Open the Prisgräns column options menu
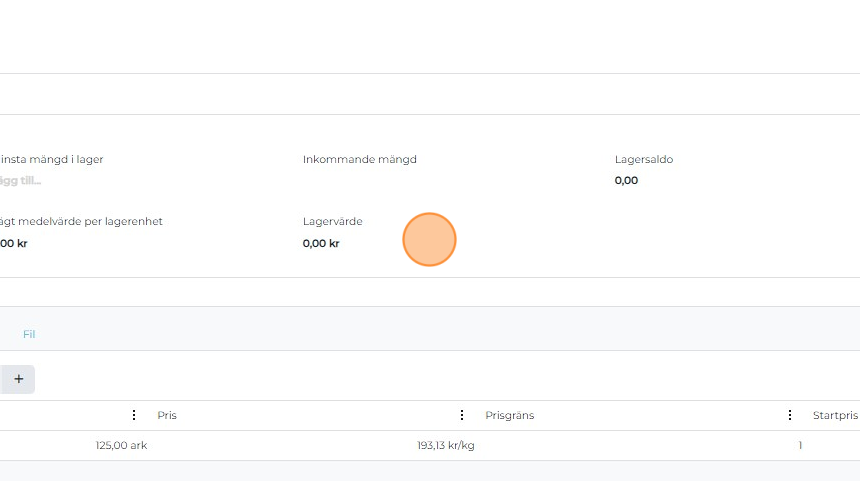Screen dimensions: 860x481 pos(790,415)
